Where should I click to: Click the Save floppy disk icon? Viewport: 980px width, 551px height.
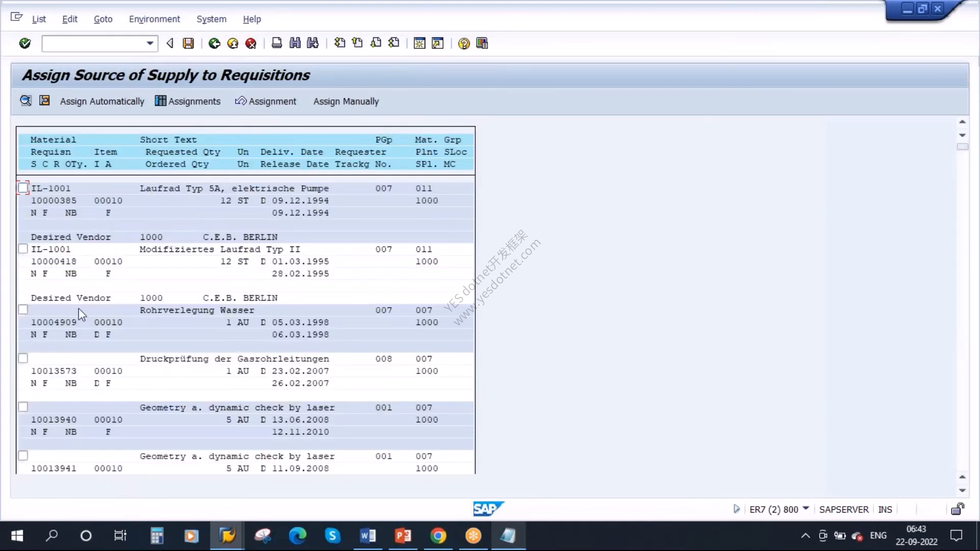[x=188, y=43]
